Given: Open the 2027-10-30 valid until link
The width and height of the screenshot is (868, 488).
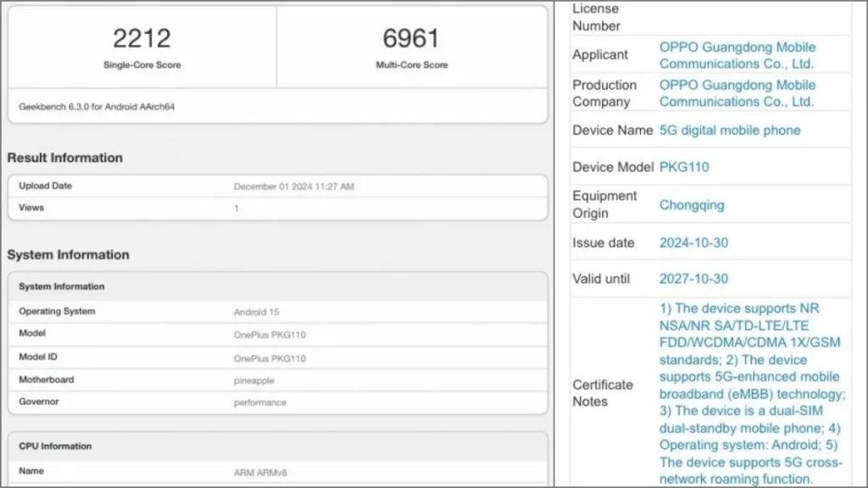Looking at the screenshot, I should (x=693, y=279).
